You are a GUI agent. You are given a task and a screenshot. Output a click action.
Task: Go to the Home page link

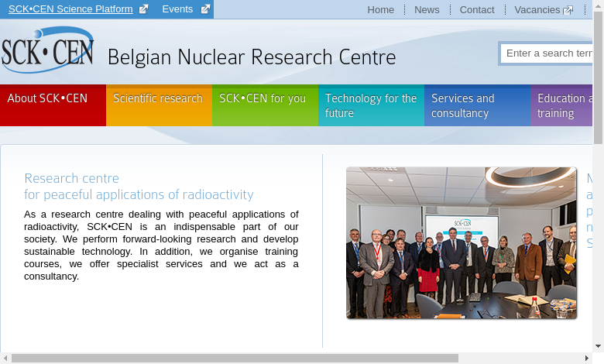tap(380, 9)
